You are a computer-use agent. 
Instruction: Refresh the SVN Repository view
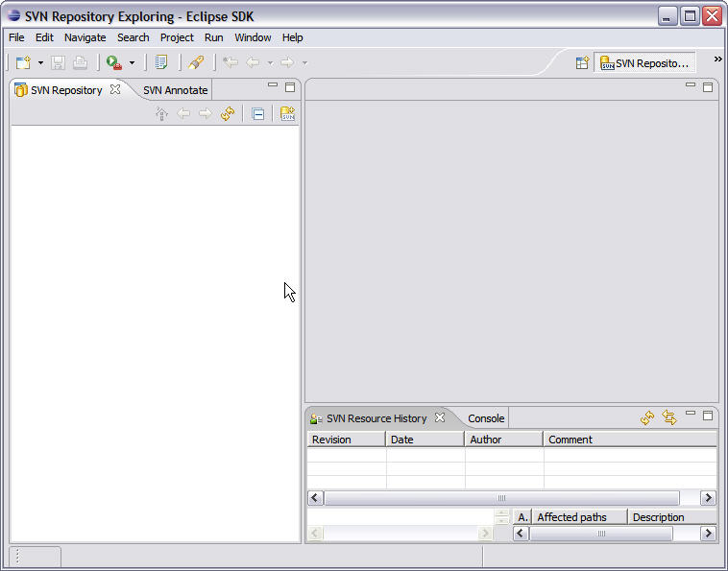point(228,113)
